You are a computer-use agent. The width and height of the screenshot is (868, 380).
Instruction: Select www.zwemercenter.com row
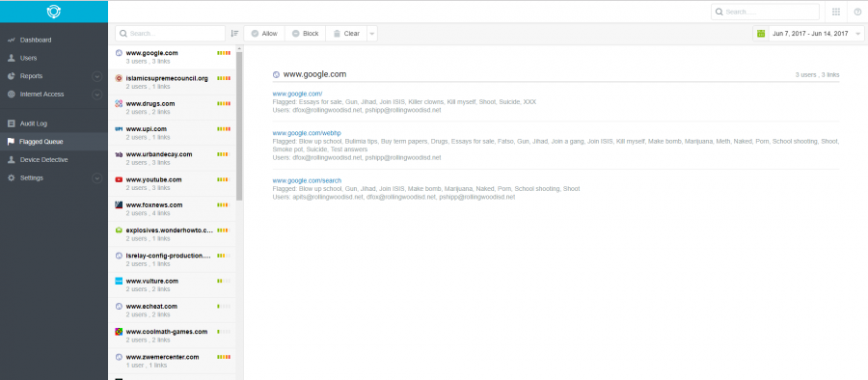pos(172,361)
